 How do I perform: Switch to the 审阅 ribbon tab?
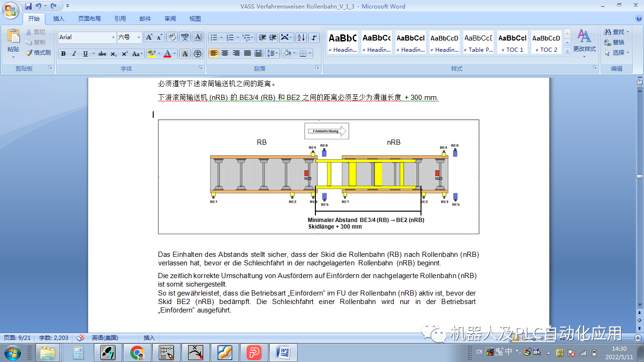[169, 18]
